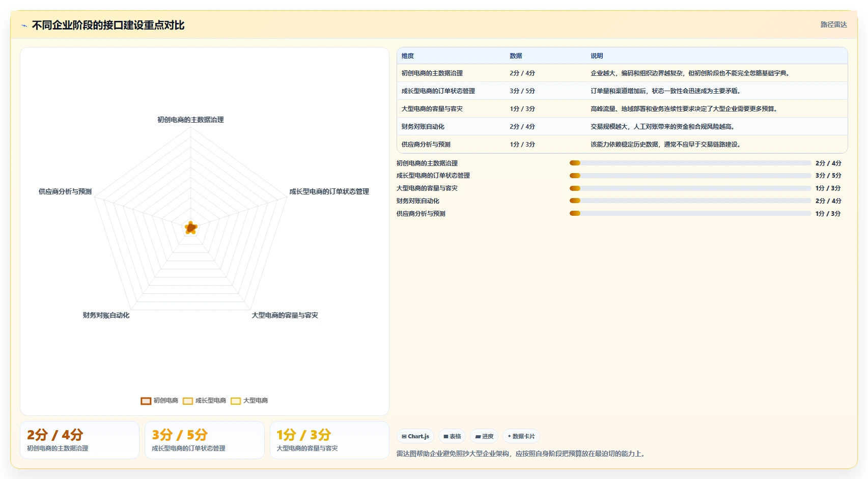The image size is (868, 479).
Task: Click the description starting with 高峰流量
Action: click(x=685, y=109)
